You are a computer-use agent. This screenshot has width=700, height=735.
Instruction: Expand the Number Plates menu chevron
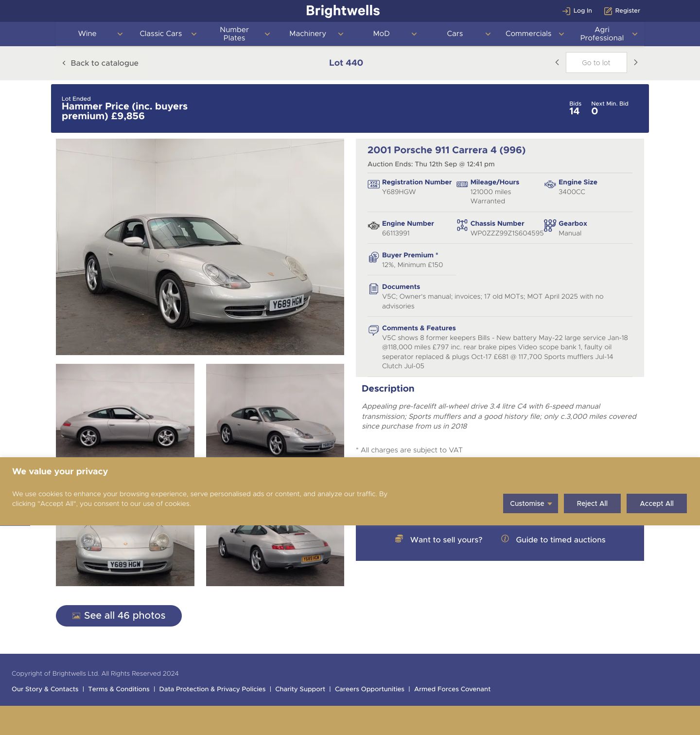tap(267, 34)
